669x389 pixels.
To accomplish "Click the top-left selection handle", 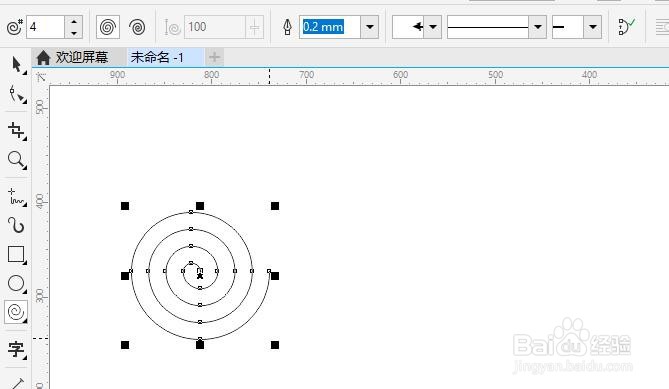I will (x=125, y=206).
